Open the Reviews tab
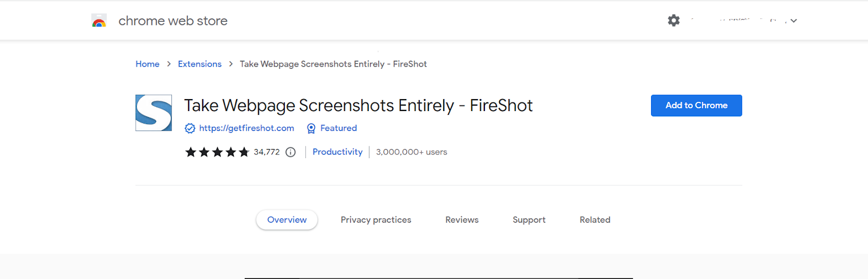Viewport: 868px width, 279px height. [462, 220]
